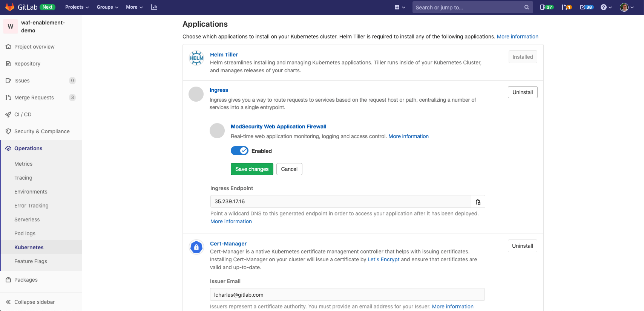Viewport: 644px width, 311px height.
Task: Open the waf-enablement-demo project title
Action: [x=43, y=26]
